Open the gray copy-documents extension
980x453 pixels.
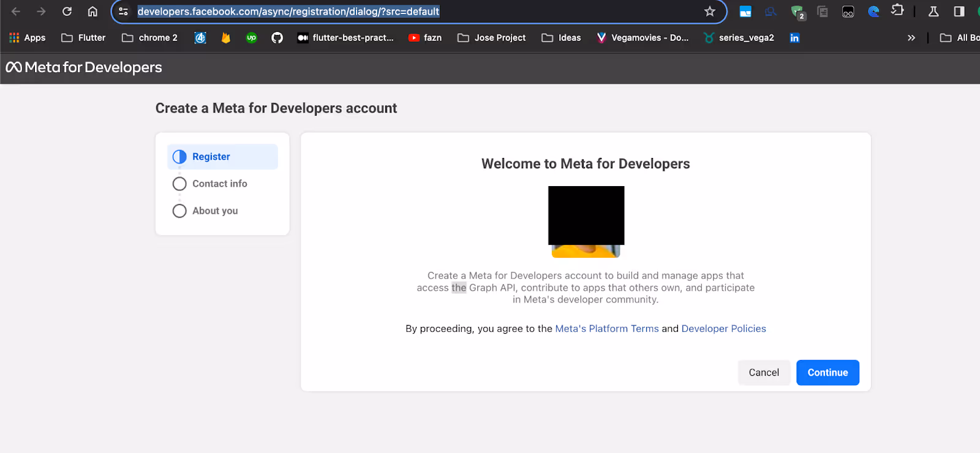coord(823,11)
